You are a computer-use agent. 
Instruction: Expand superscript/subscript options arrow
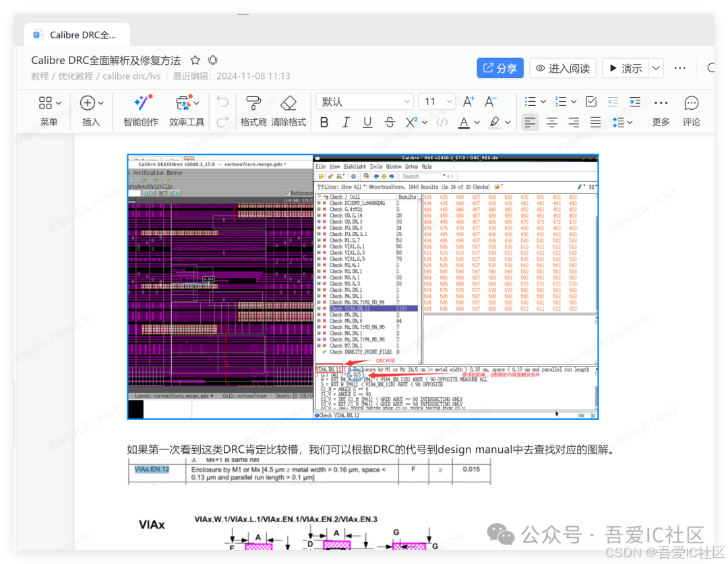[425, 123]
